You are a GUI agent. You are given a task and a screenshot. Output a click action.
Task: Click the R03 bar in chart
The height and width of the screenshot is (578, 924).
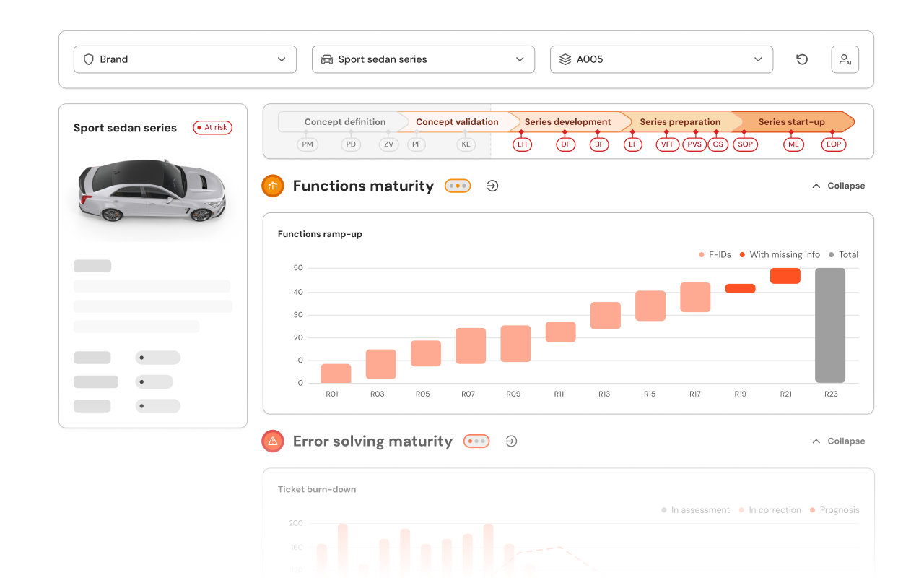tap(381, 364)
